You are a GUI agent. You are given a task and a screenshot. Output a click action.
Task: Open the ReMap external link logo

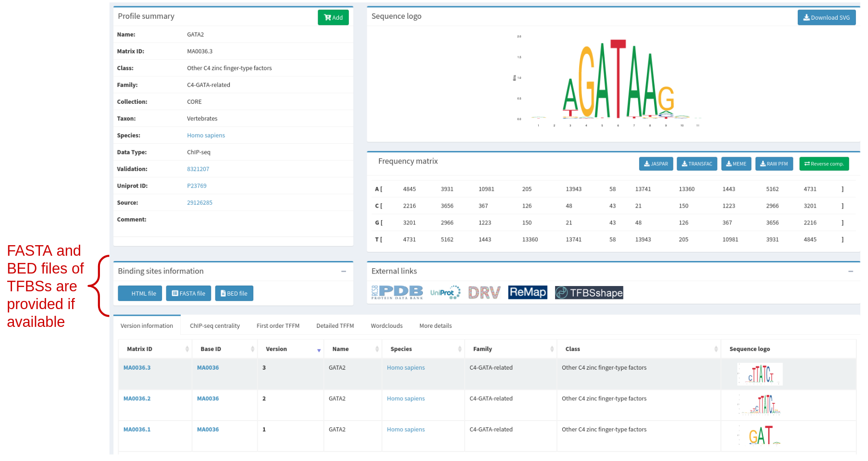point(527,292)
